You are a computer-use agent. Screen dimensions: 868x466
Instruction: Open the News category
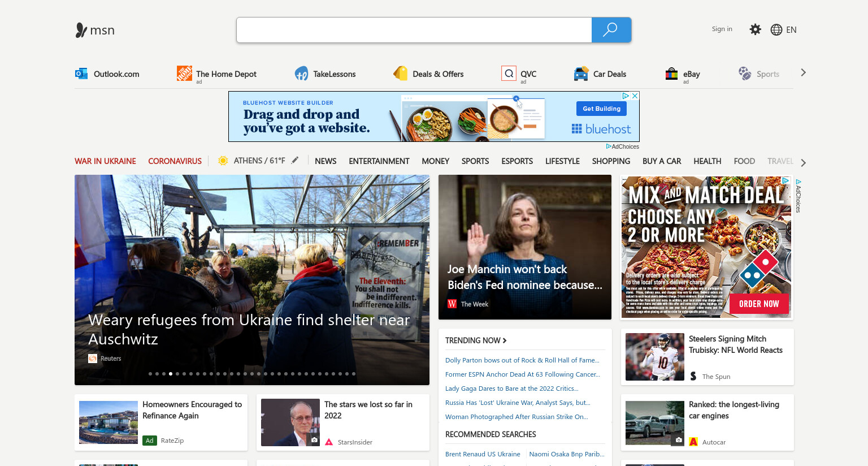[325, 161]
